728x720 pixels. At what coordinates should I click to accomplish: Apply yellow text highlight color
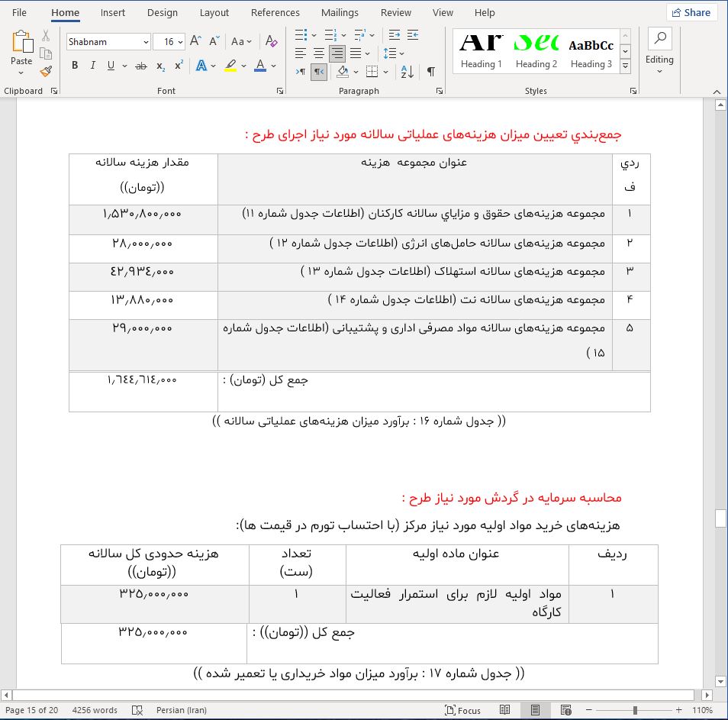coord(230,66)
